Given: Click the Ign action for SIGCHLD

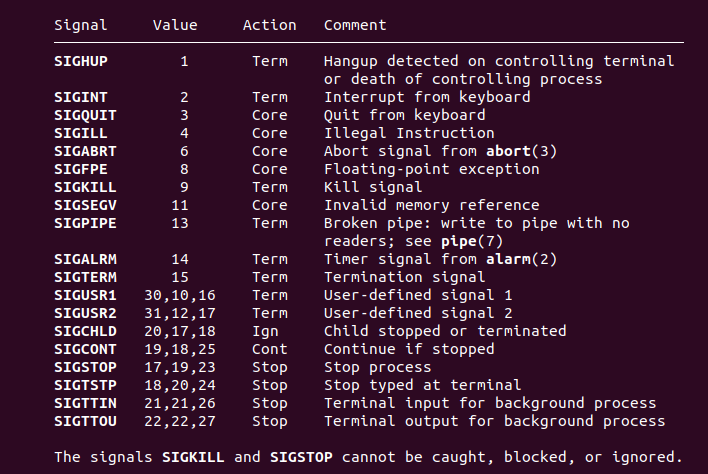Looking at the screenshot, I should tap(265, 331).
